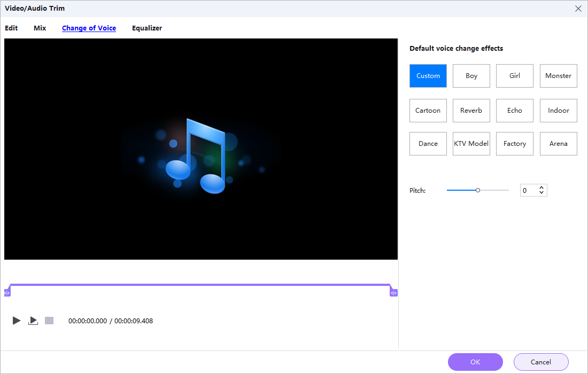Viewport: 588px width, 374px height.
Task: Increase the pitch value with the up arrow
Action: [x=541, y=188]
